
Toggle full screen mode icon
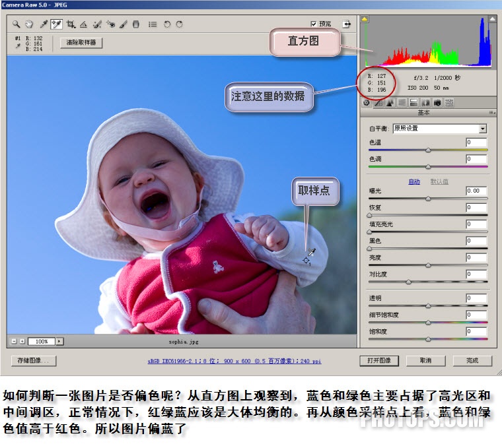click(346, 24)
